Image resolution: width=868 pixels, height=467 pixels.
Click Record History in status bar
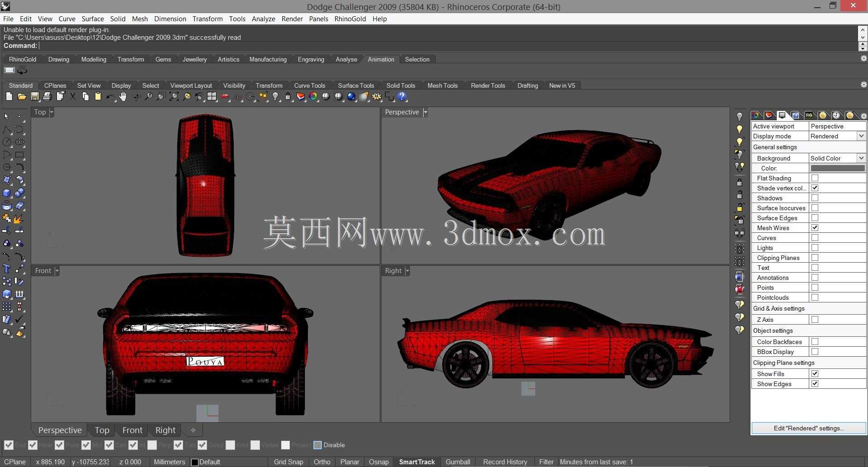coord(505,462)
